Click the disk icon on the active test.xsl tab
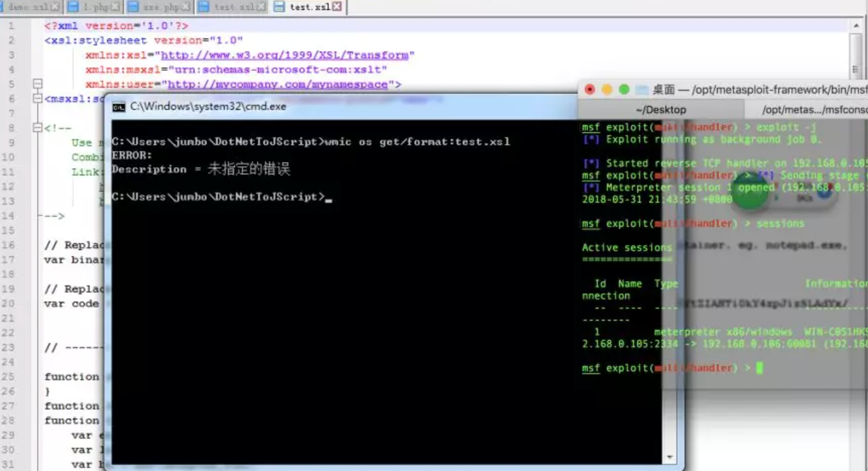868x471 pixels. coord(279,7)
